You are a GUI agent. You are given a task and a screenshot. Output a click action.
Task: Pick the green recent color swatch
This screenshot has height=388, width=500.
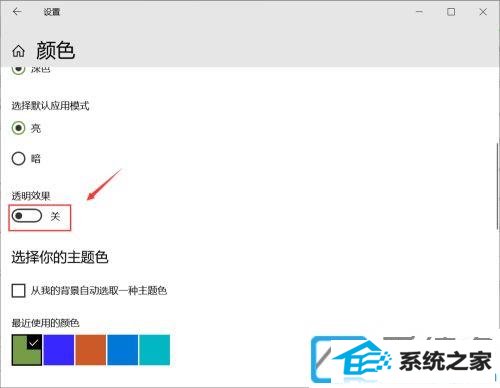(27, 350)
